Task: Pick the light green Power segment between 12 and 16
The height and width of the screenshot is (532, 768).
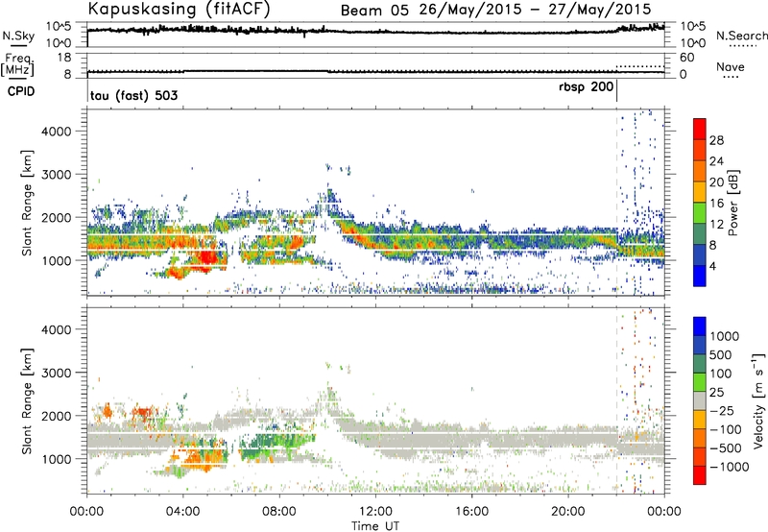Action: click(x=700, y=213)
